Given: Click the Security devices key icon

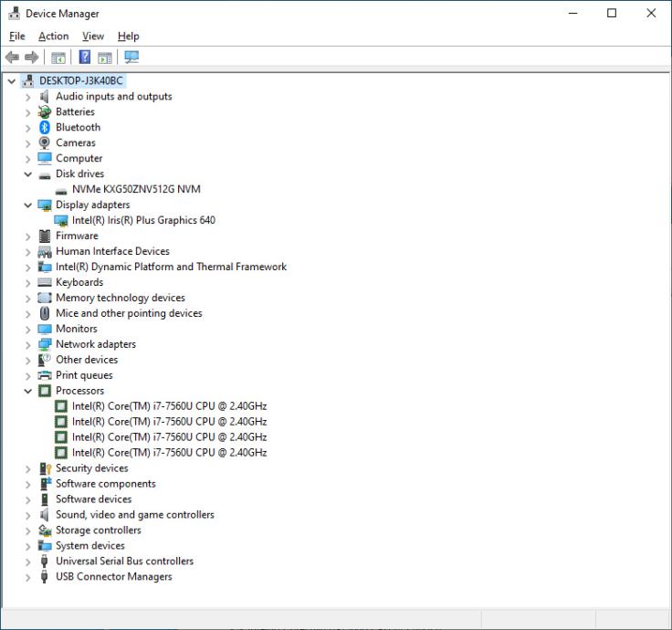Looking at the screenshot, I should (45, 468).
